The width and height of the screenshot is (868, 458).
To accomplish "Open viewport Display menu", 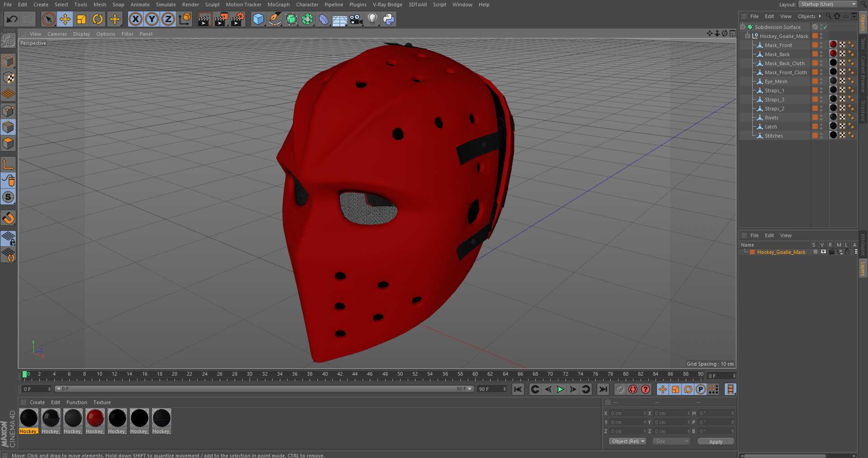I will (81, 34).
